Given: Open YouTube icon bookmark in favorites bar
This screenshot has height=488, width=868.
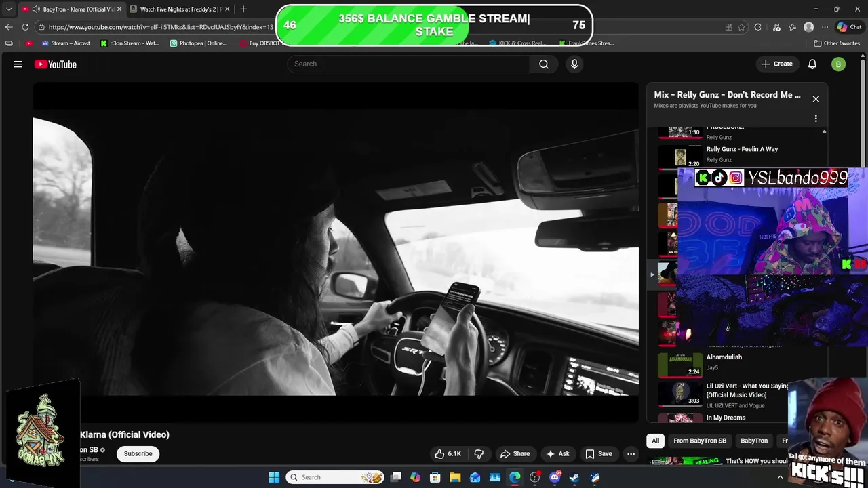Looking at the screenshot, I should point(28,43).
